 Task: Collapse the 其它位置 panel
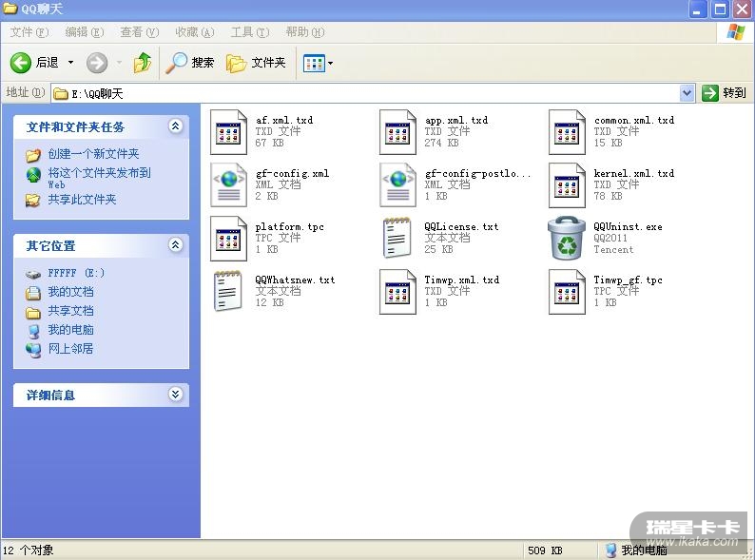coord(175,245)
